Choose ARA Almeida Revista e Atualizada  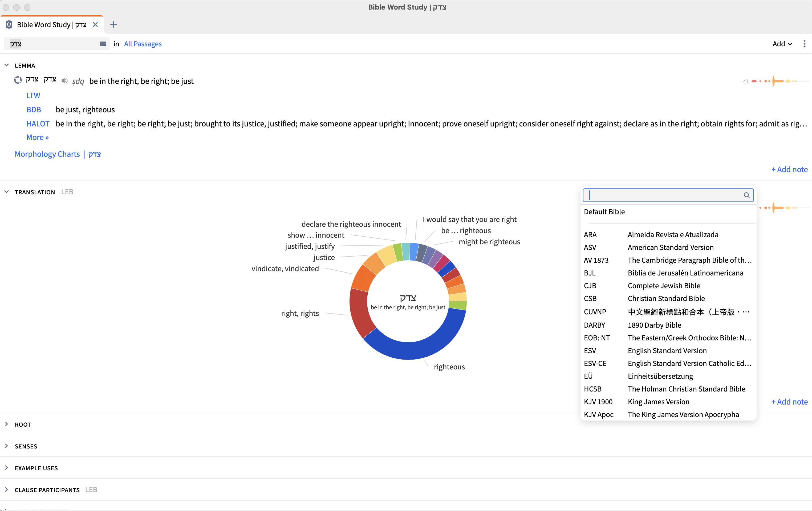click(x=668, y=234)
